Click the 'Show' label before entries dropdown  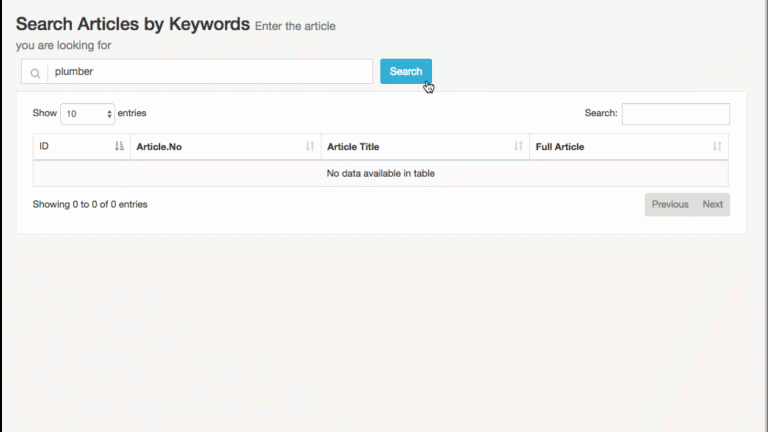44,114
